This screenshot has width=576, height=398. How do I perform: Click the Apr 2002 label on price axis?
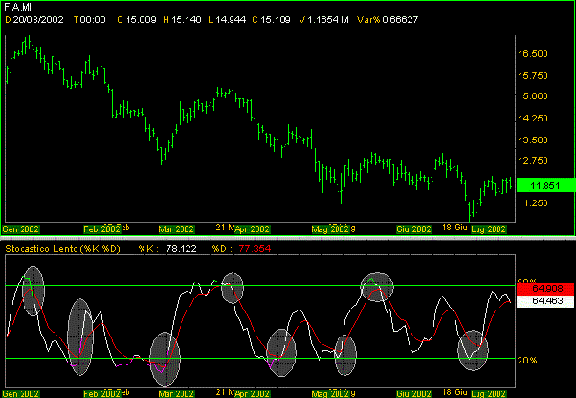click(252, 229)
